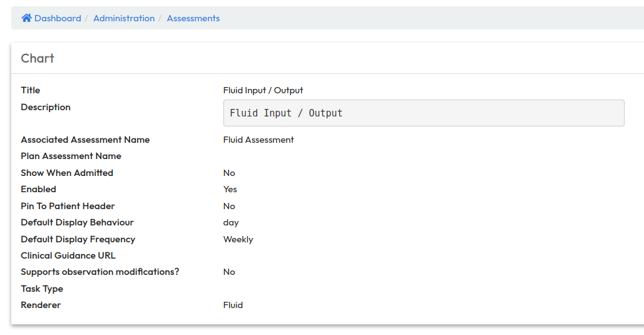Click the "Fluid Assessment" value
Viewport: 644px width, 335px height.
click(258, 140)
